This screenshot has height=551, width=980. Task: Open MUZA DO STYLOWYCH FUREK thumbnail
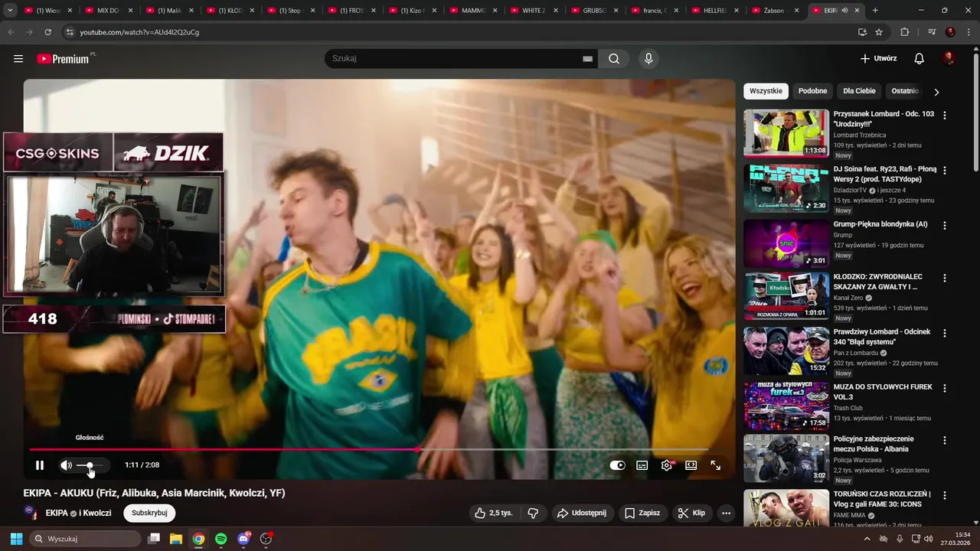point(786,406)
